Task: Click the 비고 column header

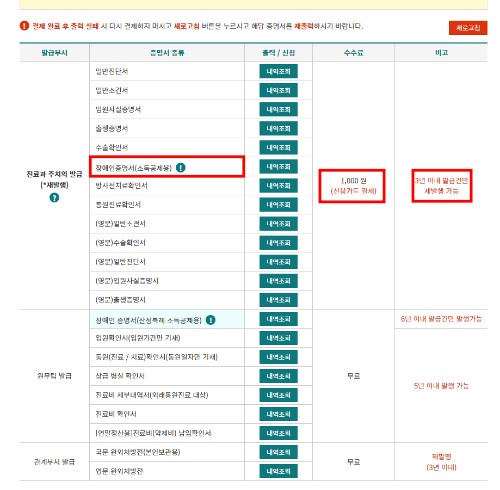Action: pos(441,53)
